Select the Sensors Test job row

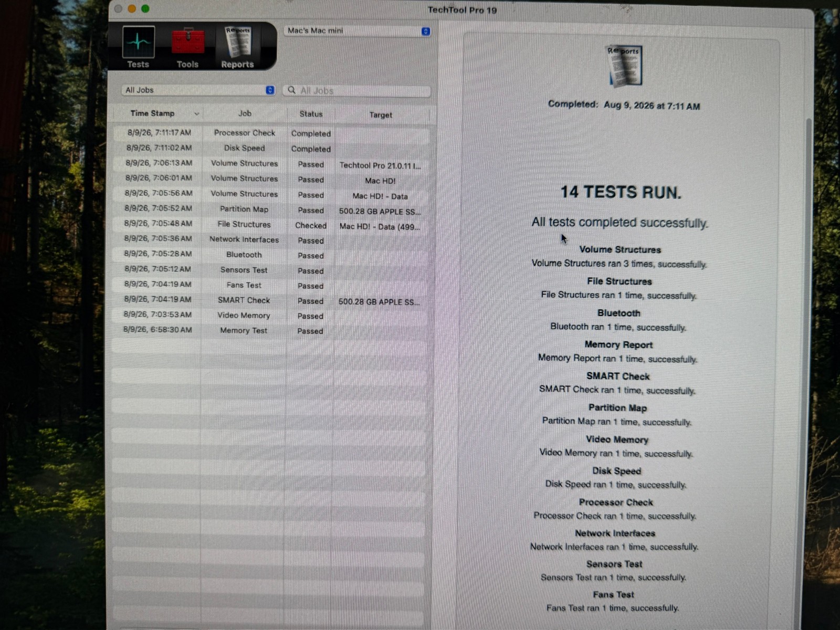(x=271, y=270)
